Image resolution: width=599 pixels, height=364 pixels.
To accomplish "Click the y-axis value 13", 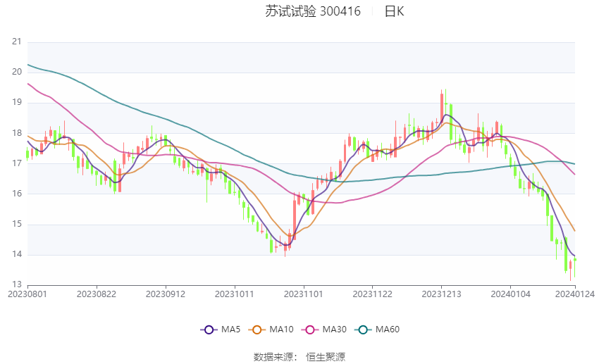I will pyautogui.click(x=17, y=284).
